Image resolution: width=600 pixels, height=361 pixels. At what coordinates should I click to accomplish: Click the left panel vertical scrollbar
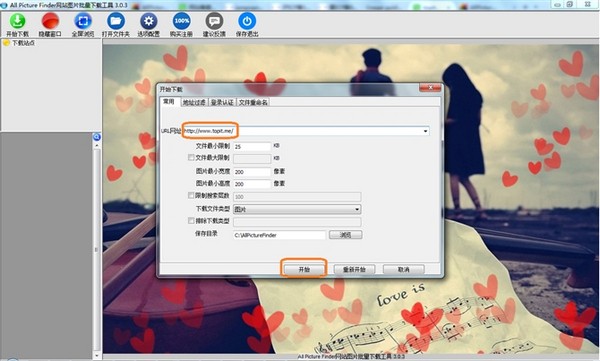[x=97, y=250]
